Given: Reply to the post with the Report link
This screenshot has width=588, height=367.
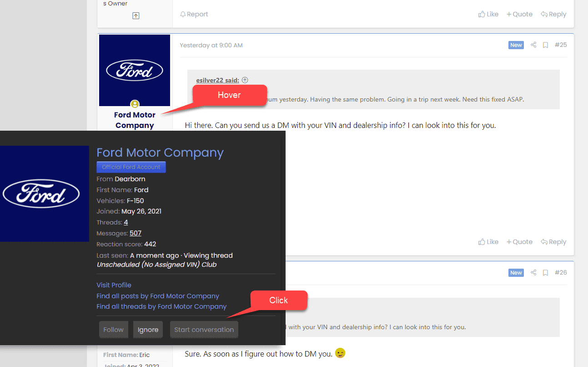Looking at the screenshot, I should 553,14.
